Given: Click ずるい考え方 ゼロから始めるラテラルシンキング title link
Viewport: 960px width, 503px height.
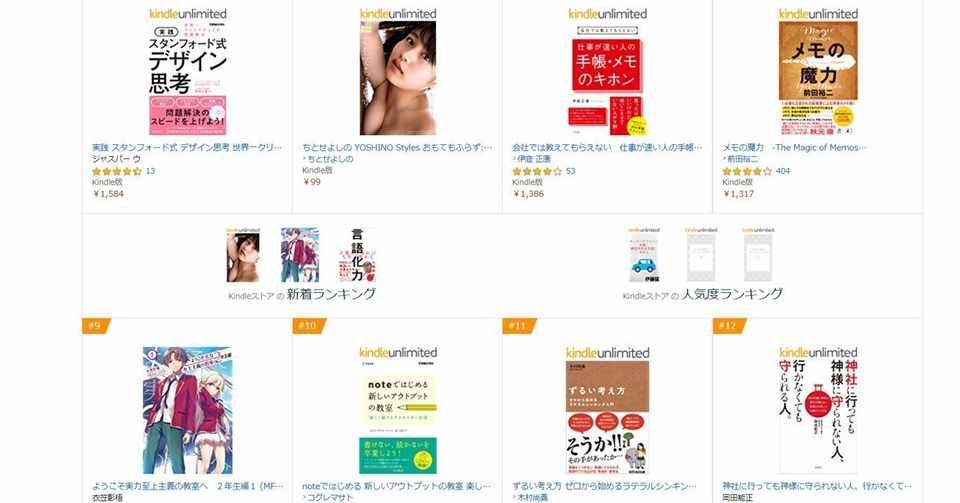Looking at the screenshot, I should (x=604, y=486).
